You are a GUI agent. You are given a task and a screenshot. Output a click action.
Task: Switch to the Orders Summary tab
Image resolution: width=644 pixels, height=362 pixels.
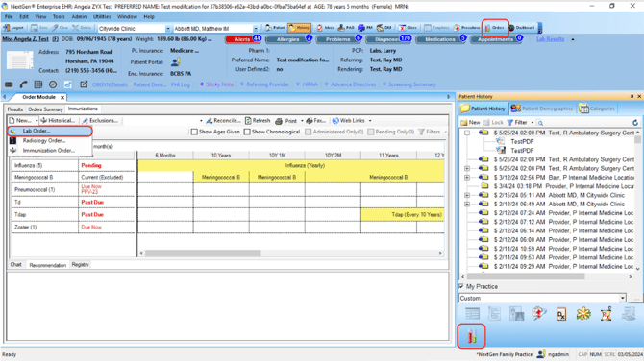pos(45,109)
